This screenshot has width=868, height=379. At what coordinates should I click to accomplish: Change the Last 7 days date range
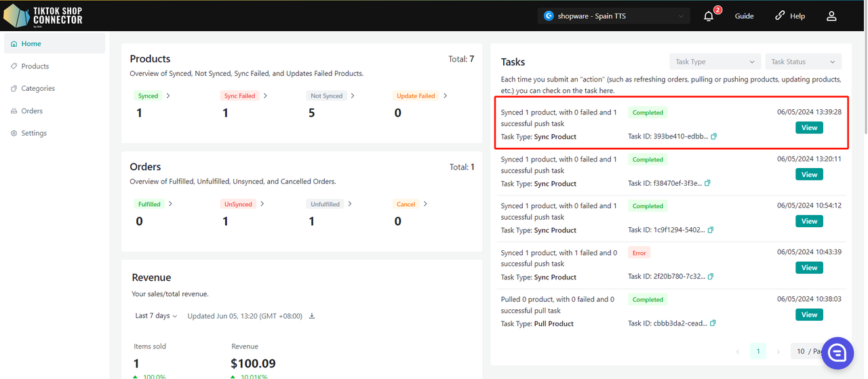(x=156, y=316)
